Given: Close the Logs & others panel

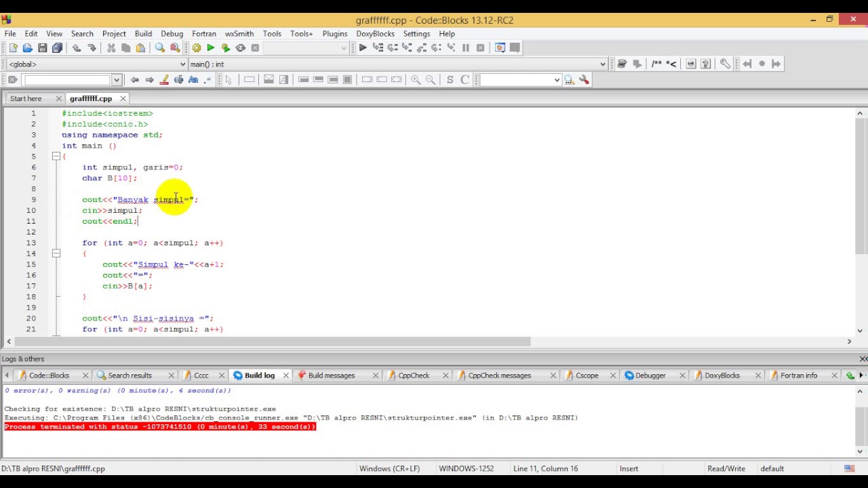Looking at the screenshot, I should [863, 359].
